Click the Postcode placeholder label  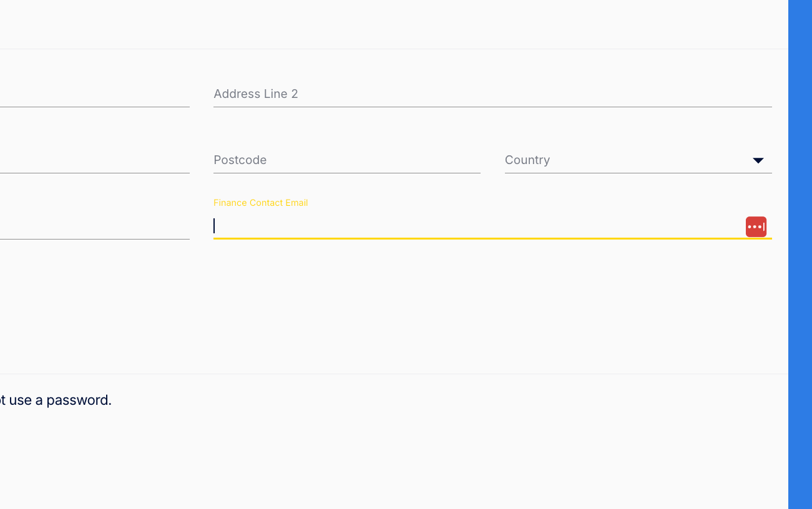pos(240,160)
